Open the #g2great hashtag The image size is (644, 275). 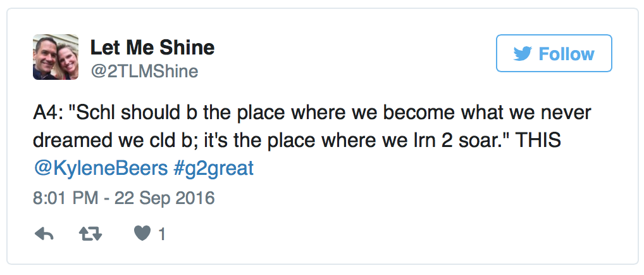[214, 169]
